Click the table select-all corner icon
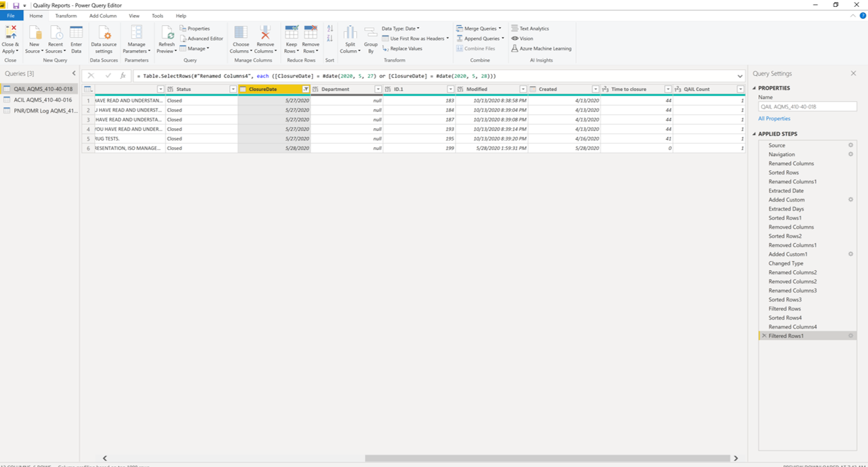Viewport: 868px width, 467px height. point(88,90)
